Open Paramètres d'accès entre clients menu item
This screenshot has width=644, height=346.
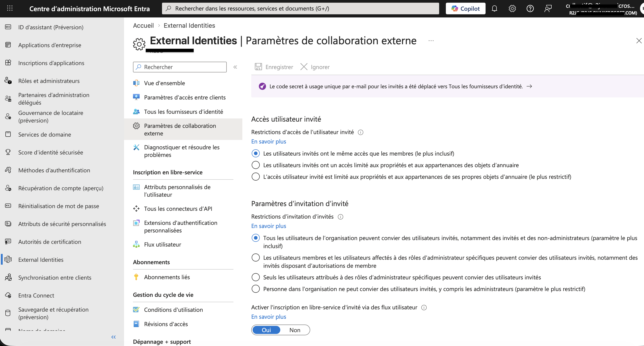(185, 97)
